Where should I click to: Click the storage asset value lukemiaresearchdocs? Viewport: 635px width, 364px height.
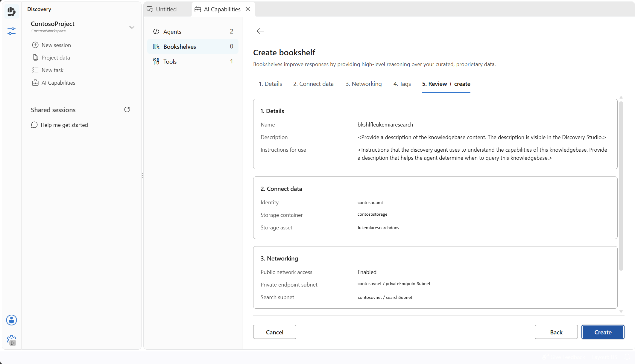[x=378, y=228]
